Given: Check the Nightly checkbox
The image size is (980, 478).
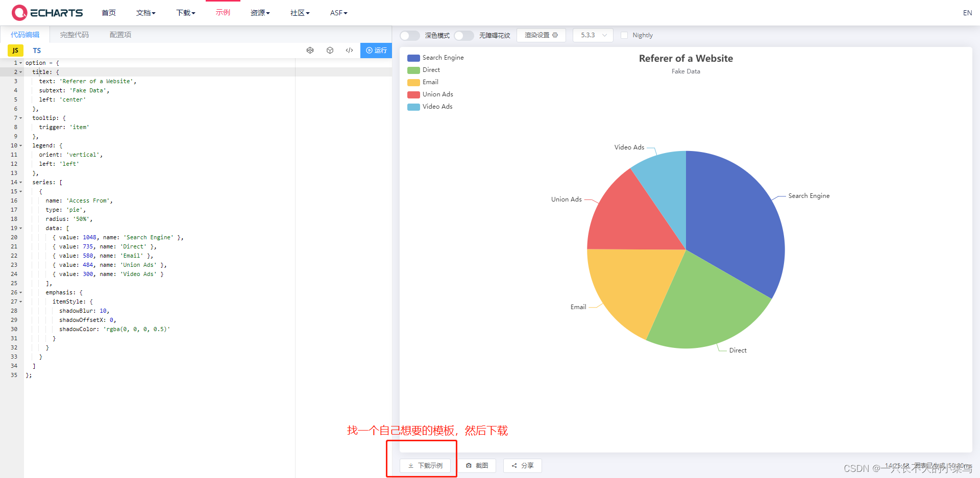Looking at the screenshot, I should click(624, 35).
